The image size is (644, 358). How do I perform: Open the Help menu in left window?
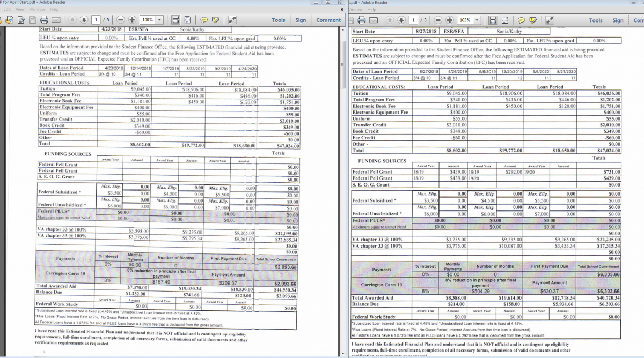[54, 9]
